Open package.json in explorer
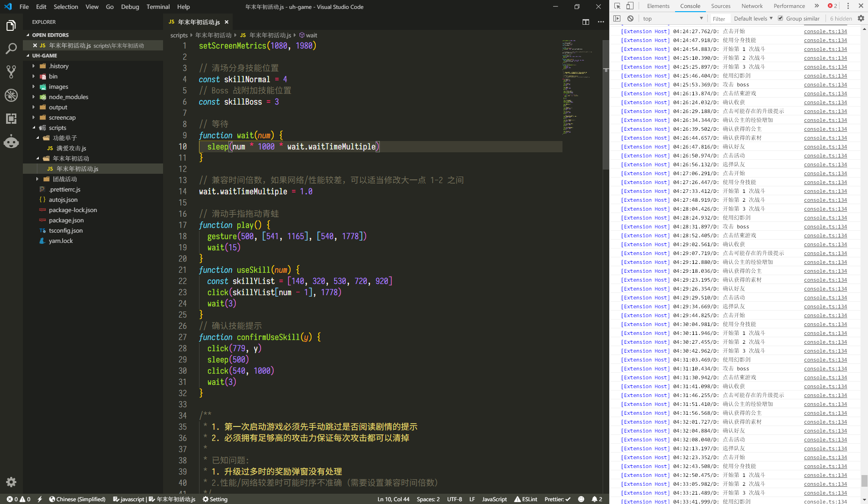 (x=66, y=220)
